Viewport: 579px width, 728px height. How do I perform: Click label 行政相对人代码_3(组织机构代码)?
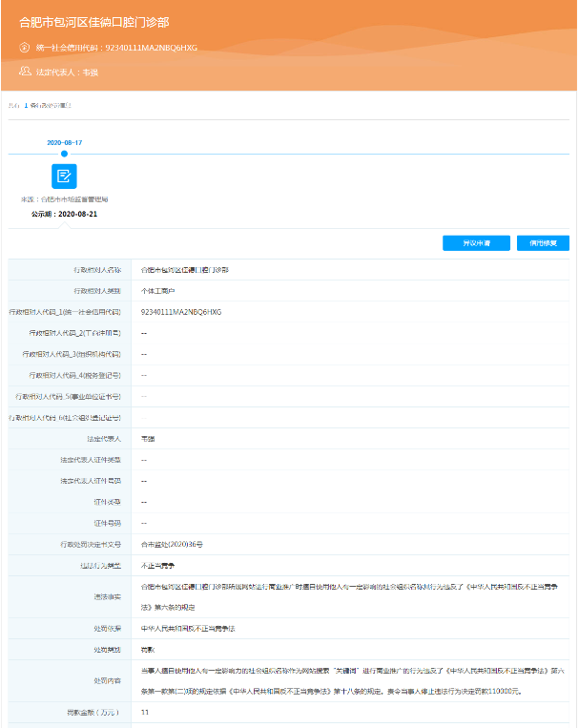(72, 354)
